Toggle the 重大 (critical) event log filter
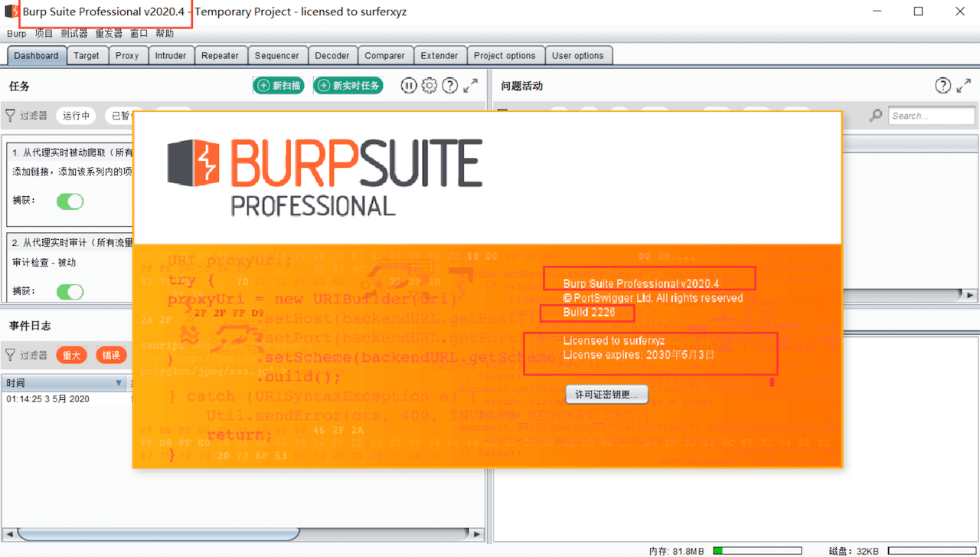Screen dimensions: 980x557 tap(71, 355)
